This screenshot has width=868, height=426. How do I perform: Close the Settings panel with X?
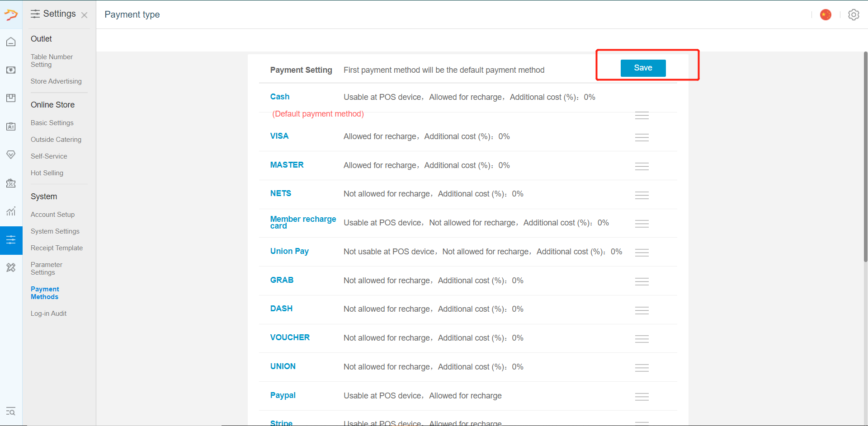pos(84,15)
